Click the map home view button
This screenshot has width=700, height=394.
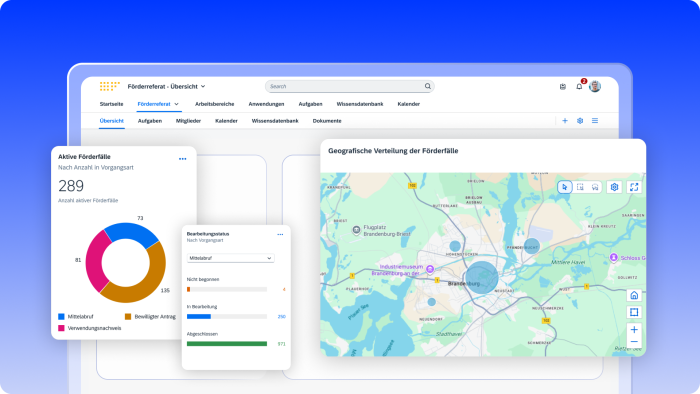coord(634,295)
